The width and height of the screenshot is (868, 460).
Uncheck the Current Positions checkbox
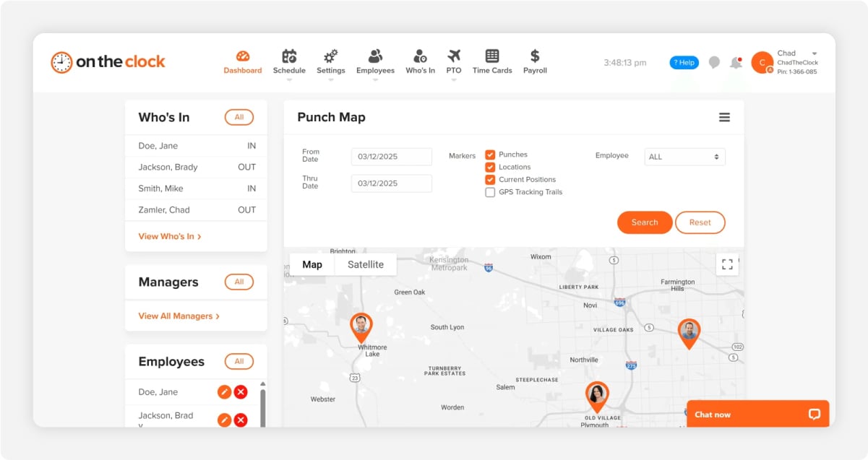(490, 179)
